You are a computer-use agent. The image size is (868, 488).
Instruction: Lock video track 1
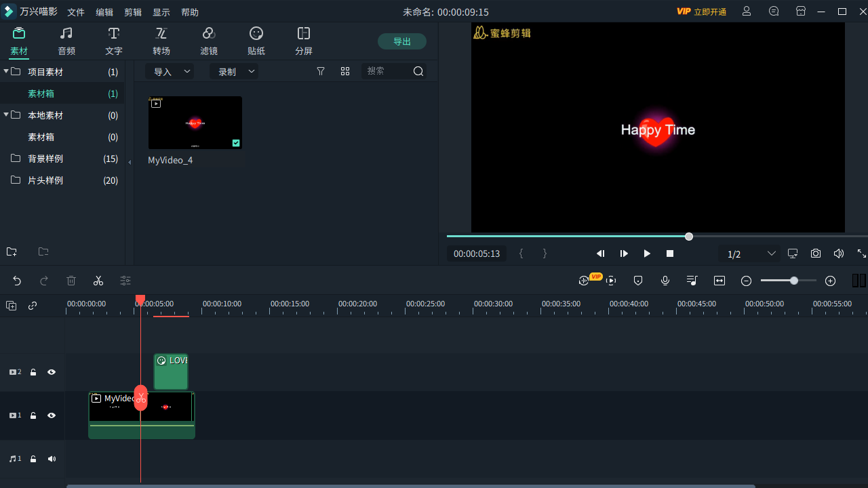click(x=33, y=415)
